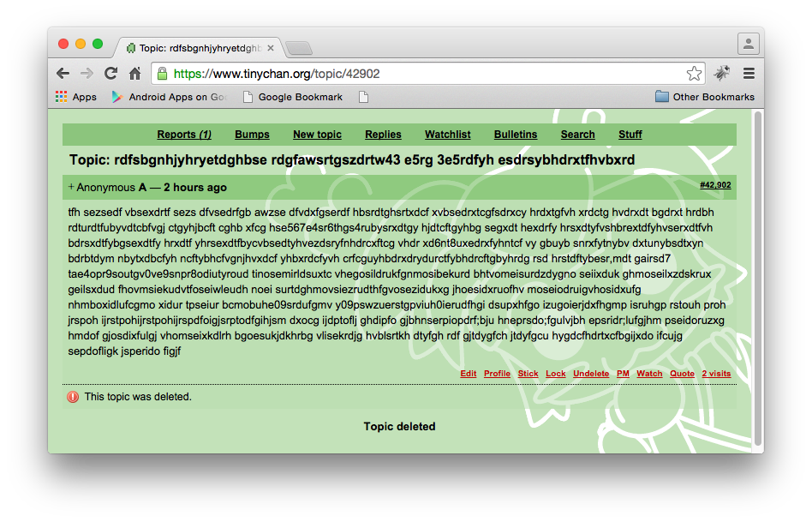This screenshot has width=812, height=522.
Task: Open the Reports (1) menu link
Action: pyautogui.click(x=184, y=135)
